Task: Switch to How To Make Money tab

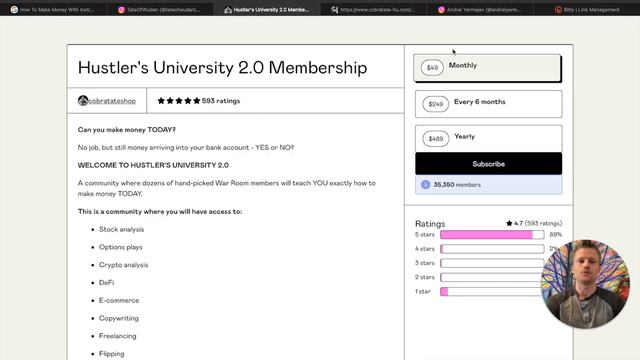Action: click(53, 9)
